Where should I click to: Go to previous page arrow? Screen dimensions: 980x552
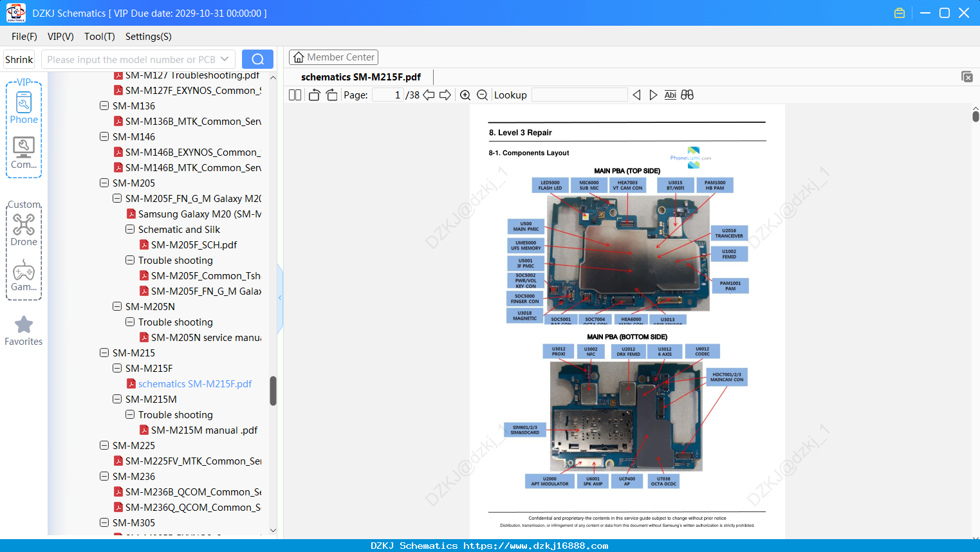pyautogui.click(x=429, y=95)
